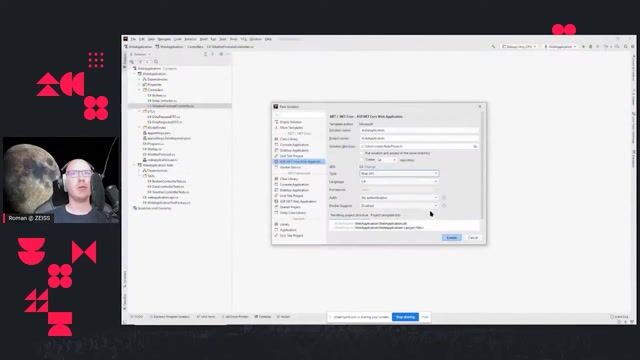The width and height of the screenshot is (640, 360).
Task: Click the Create button in dialog
Action: coord(451,238)
